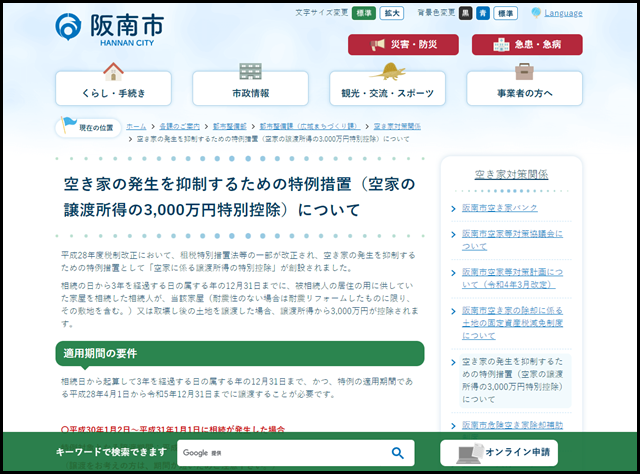Click the globe icon beside Language
This screenshot has height=474, width=640.
point(536,13)
